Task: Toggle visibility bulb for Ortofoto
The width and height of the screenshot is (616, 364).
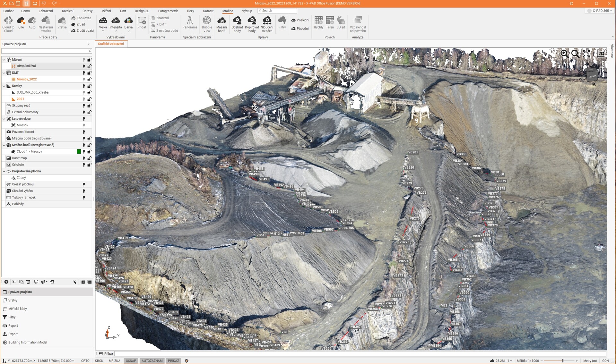Action: click(84, 165)
